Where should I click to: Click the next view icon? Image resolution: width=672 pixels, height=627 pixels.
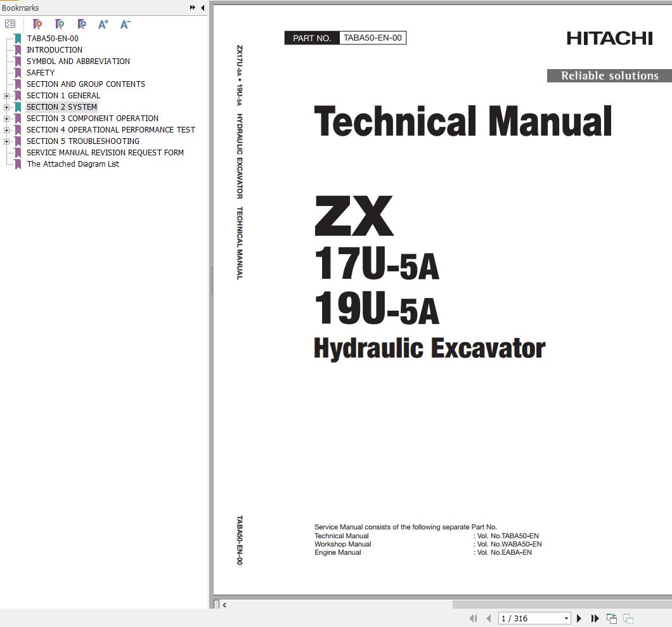[628, 618]
